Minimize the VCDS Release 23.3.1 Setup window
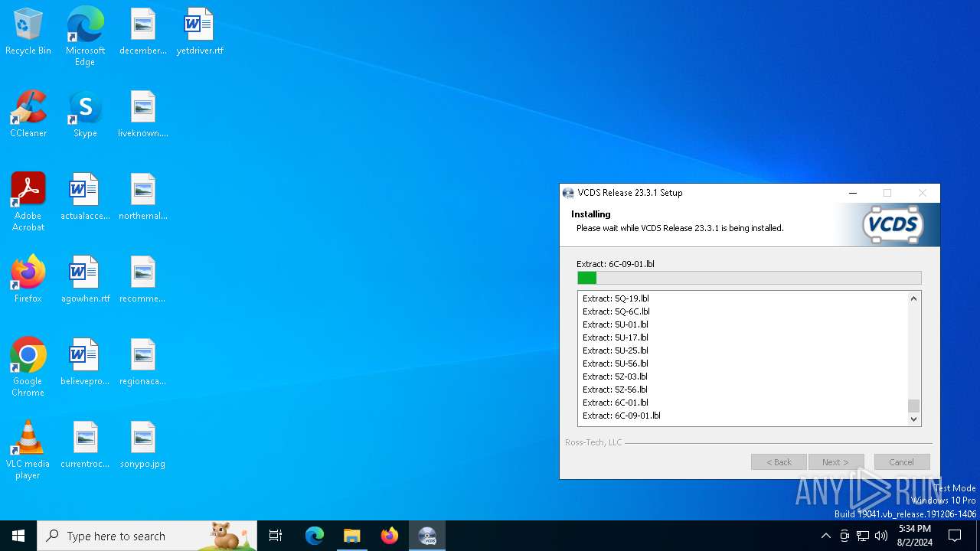Image resolution: width=980 pixels, height=551 pixels. (853, 193)
